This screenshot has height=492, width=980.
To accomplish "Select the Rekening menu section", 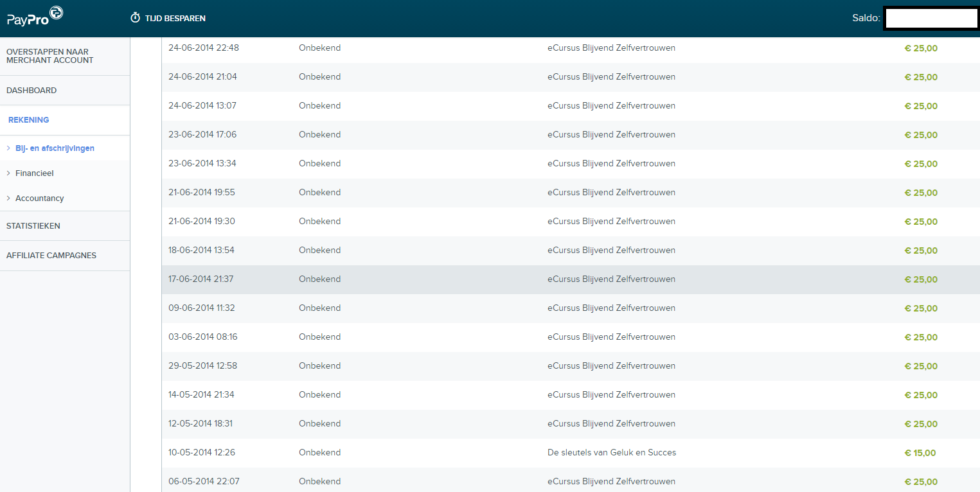I will 29,120.
